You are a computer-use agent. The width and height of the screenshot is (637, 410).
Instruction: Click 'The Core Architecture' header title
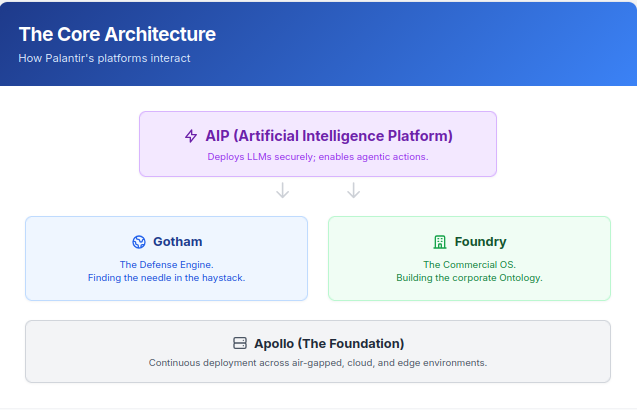(117, 34)
